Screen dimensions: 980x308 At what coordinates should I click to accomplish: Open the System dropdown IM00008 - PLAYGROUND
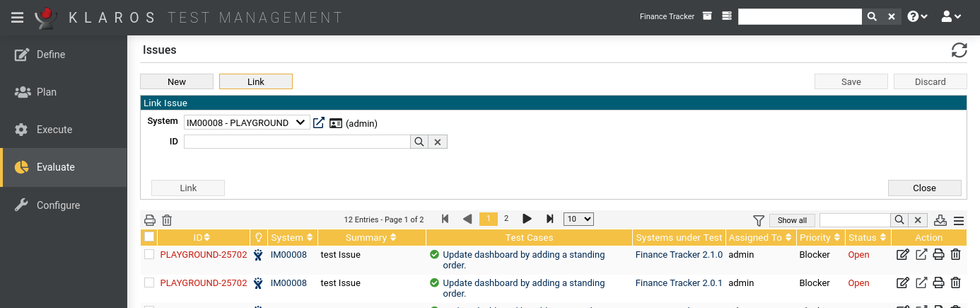[x=246, y=122]
